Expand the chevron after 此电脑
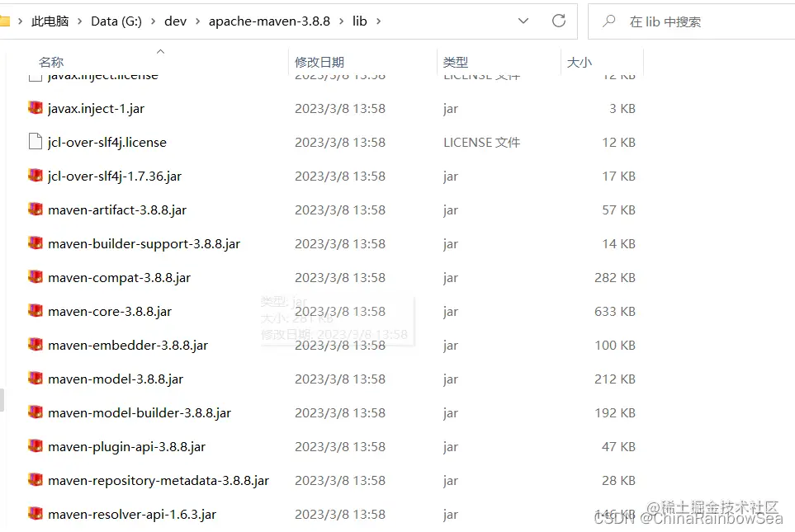The height and width of the screenshot is (532, 795). [79, 21]
